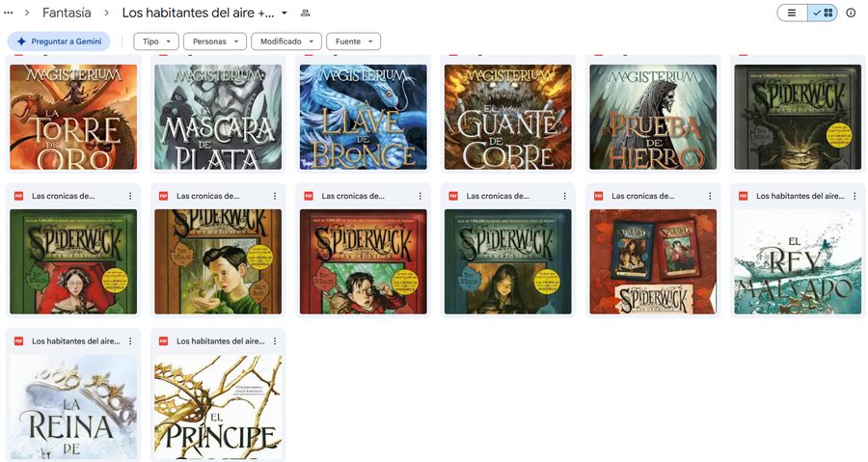Open the La Reina de cover thumbnail
Image resolution: width=868 pixels, height=462 pixels.
[x=73, y=407]
